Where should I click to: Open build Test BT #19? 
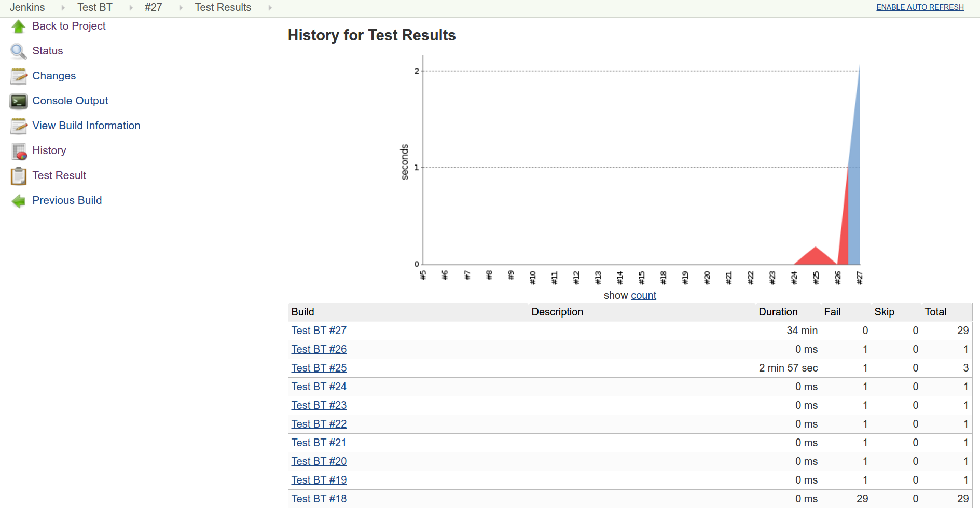coord(319,480)
